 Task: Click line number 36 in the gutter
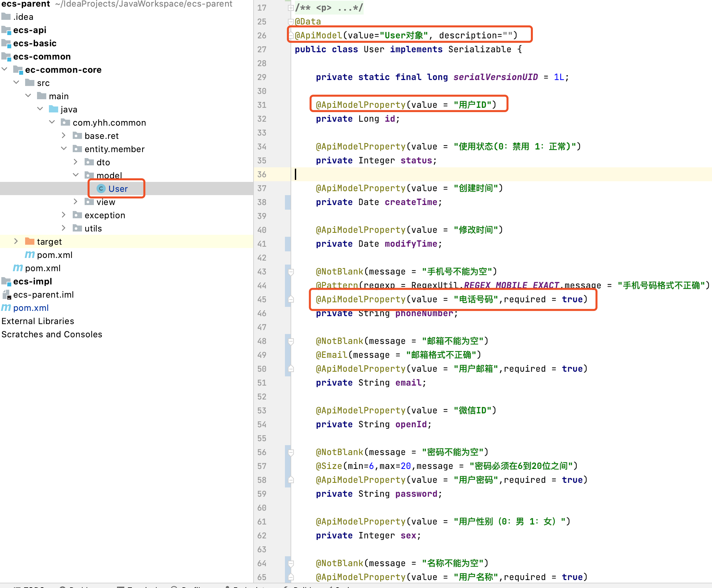262,174
